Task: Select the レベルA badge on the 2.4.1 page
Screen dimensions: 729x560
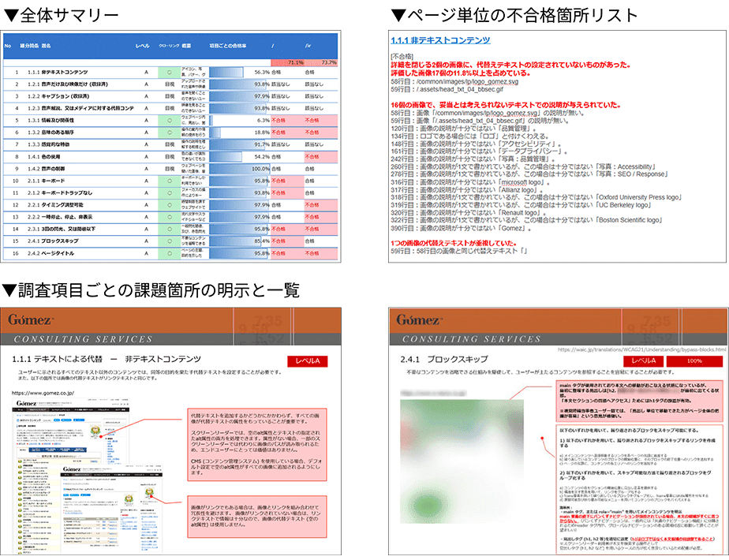Action: (x=645, y=360)
